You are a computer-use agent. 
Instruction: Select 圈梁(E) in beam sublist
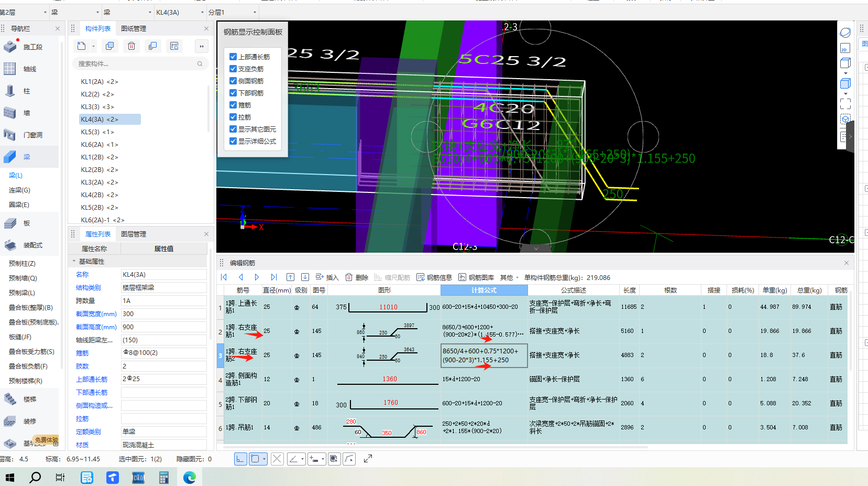click(19, 205)
